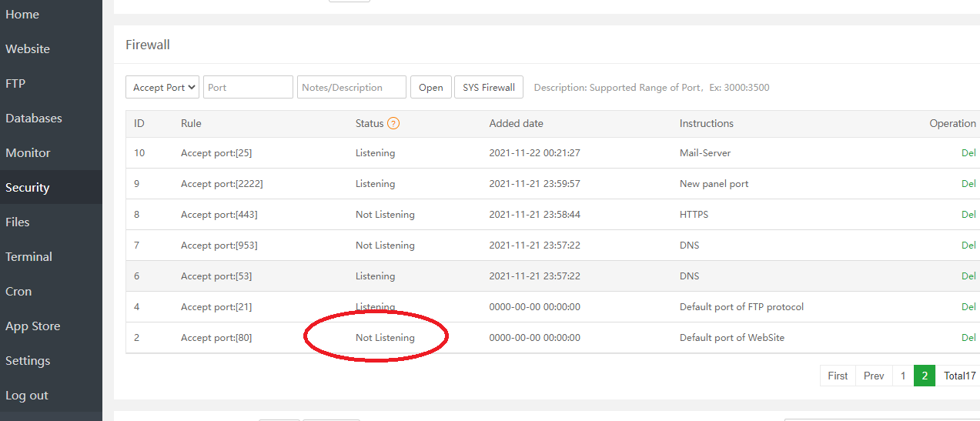The width and height of the screenshot is (980, 421).
Task: Click Log out in the sidebar
Action: tap(27, 396)
